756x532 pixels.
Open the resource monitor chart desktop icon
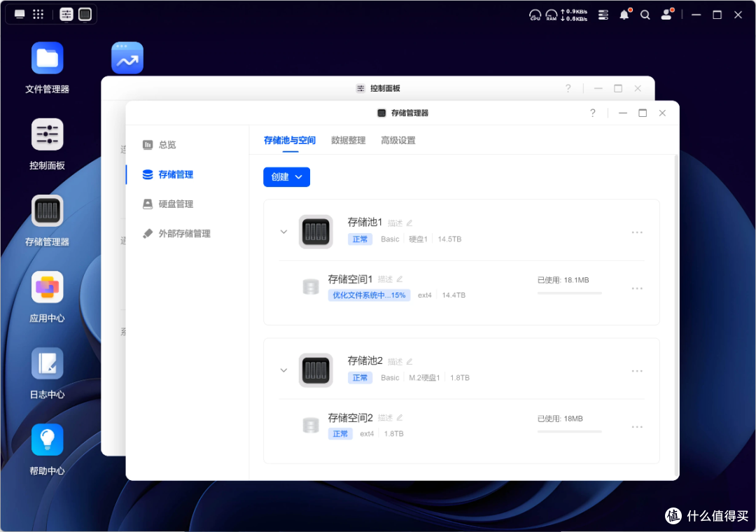pyautogui.click(x=127, y=58)
